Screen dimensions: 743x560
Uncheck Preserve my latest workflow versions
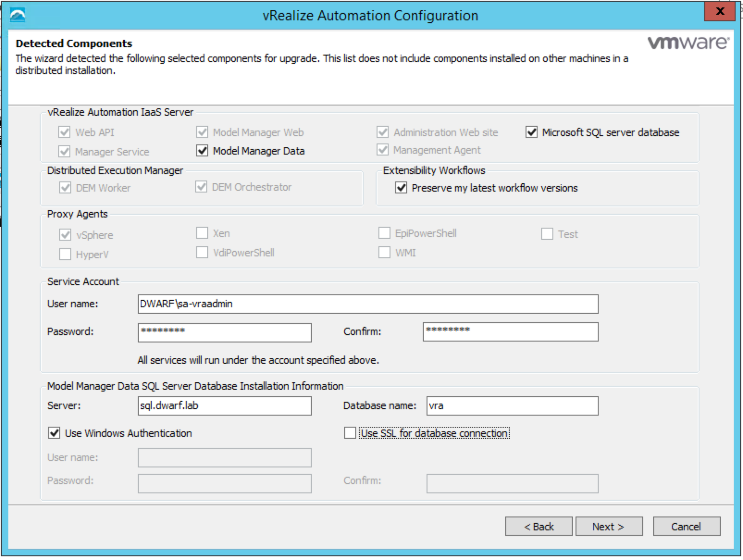coord(401,188)
